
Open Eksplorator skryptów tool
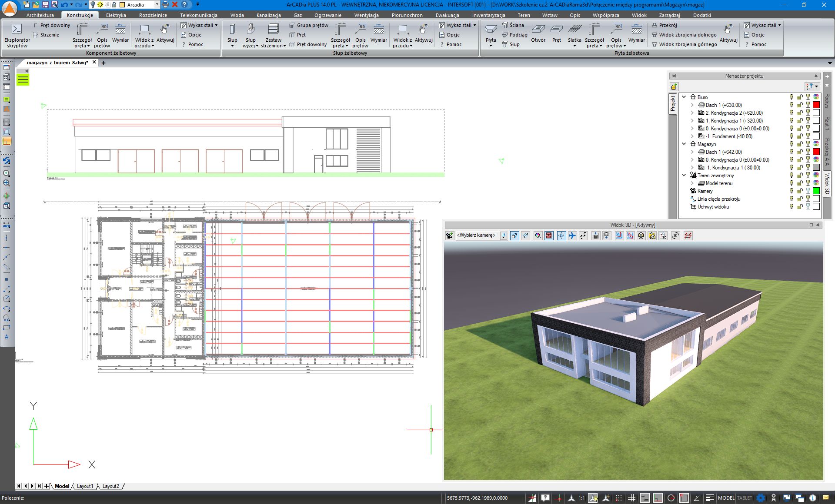[x=17, y=35]
